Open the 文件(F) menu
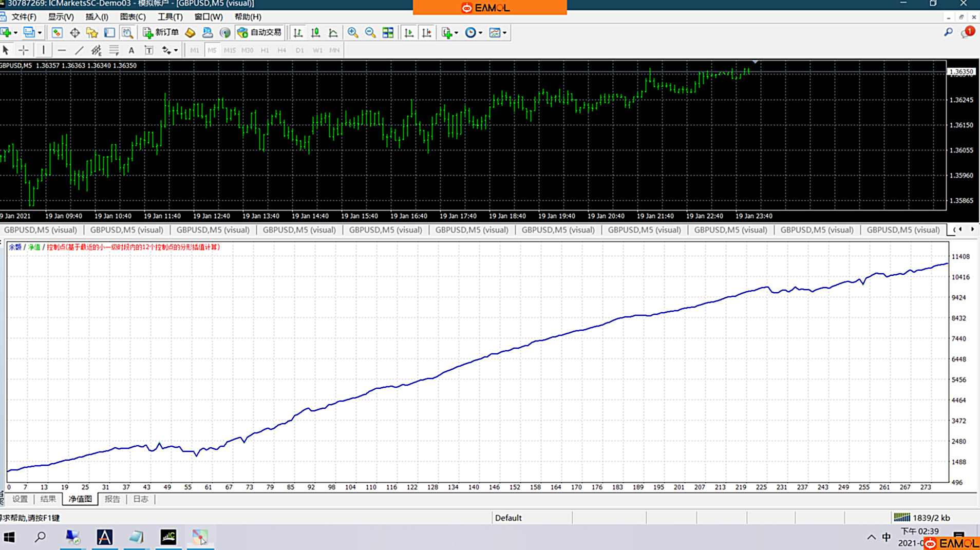This screenshot has height=550, width=980. click(24, 17)
